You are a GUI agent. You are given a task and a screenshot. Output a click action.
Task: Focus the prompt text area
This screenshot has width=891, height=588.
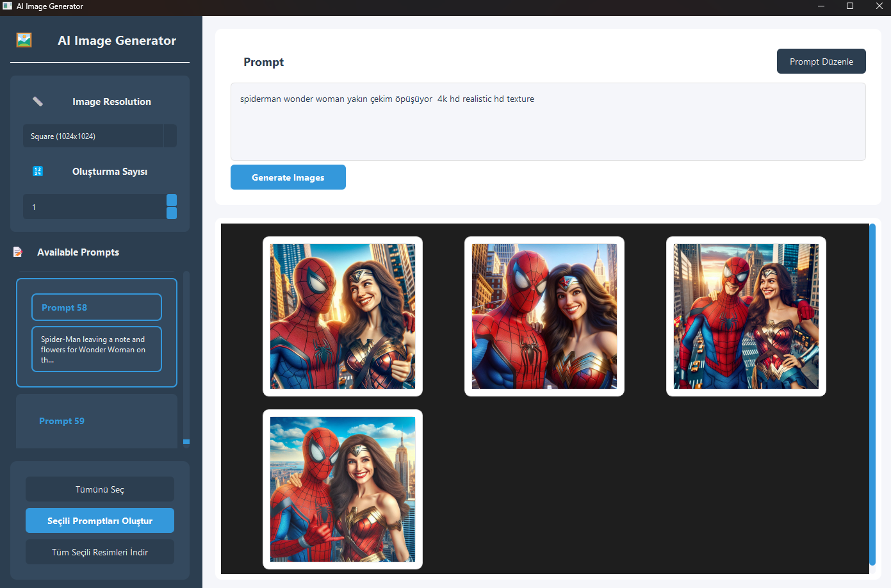548,122
